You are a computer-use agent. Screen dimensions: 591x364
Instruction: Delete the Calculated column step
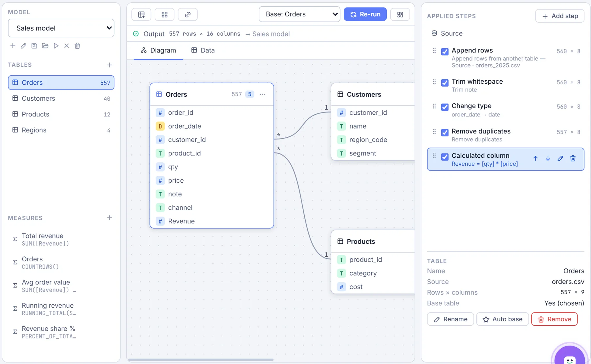573,158
